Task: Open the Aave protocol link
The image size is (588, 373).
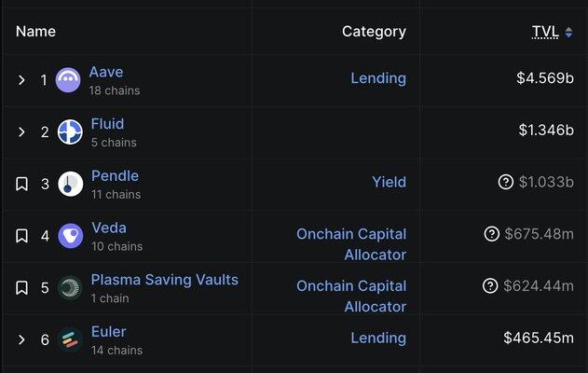Action: pos(106,72)
